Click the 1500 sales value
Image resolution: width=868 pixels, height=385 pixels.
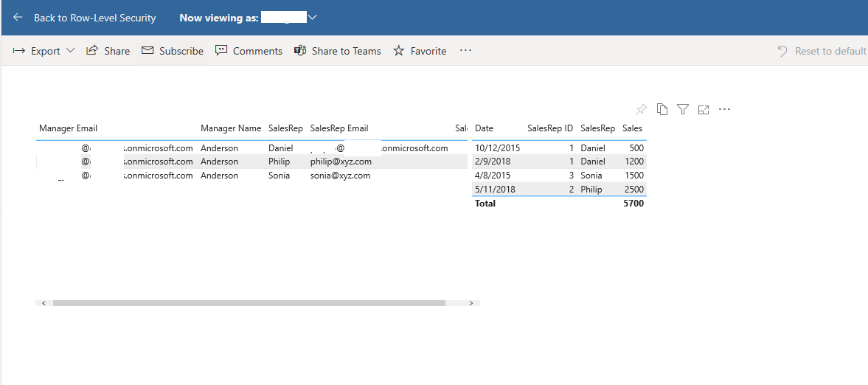633,176
